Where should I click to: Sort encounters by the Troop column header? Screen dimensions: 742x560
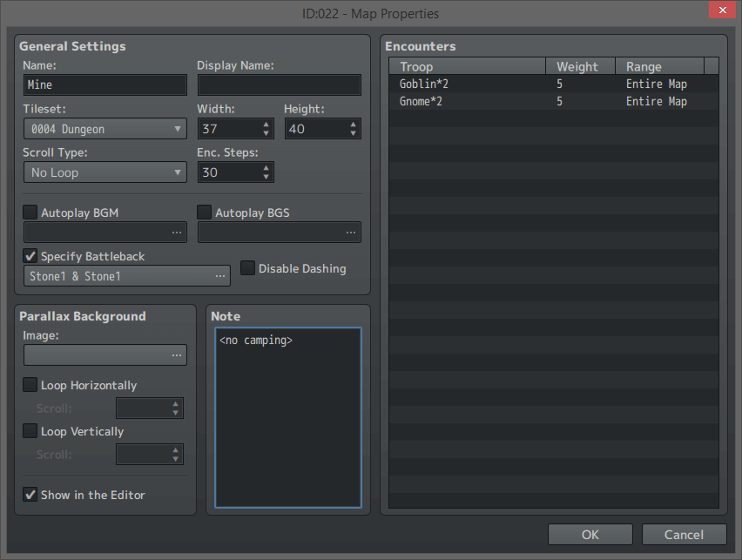467,66
